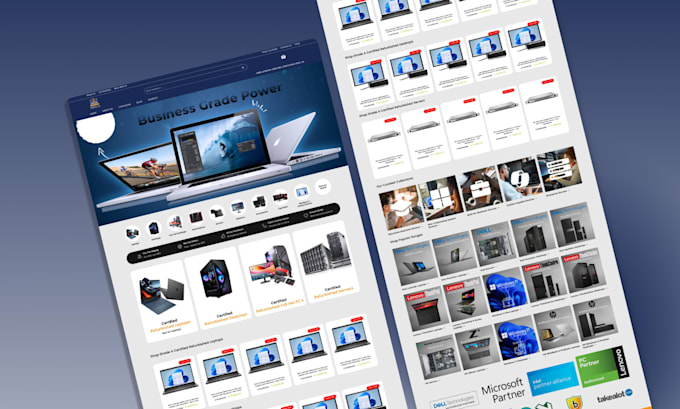
Task: Click the Intel partner alliance badge
Action: [x=552, y=378]
